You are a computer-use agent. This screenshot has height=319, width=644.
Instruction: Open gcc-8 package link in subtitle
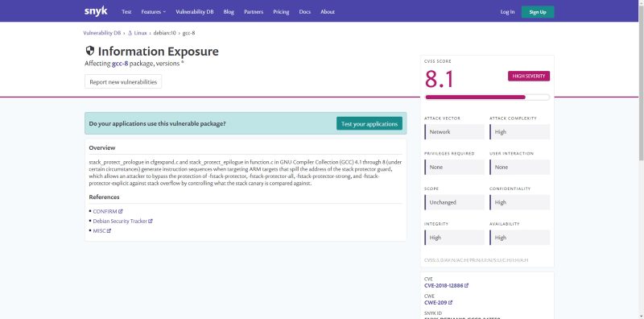click(120, 64)
